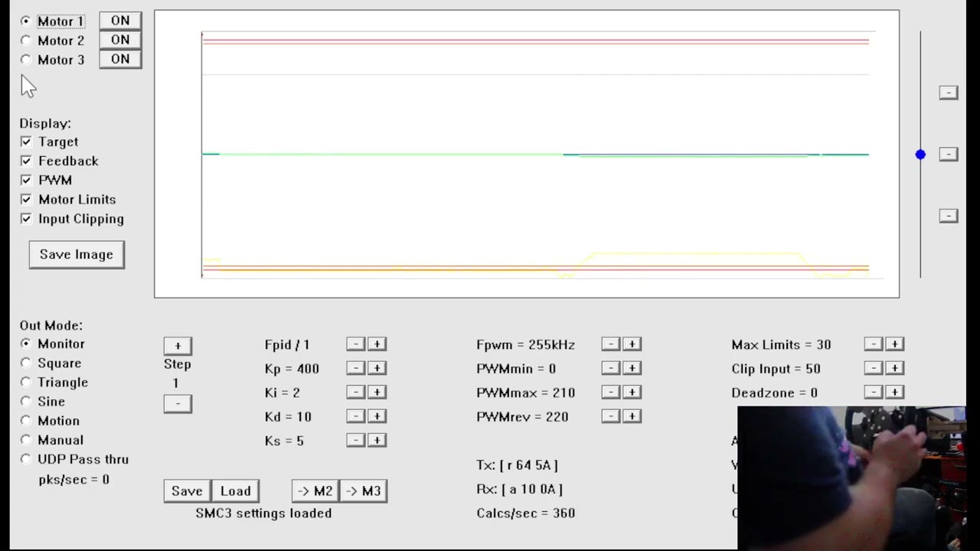Increase Deadzone value
The image size is (980, 551).
click(894, 392)
